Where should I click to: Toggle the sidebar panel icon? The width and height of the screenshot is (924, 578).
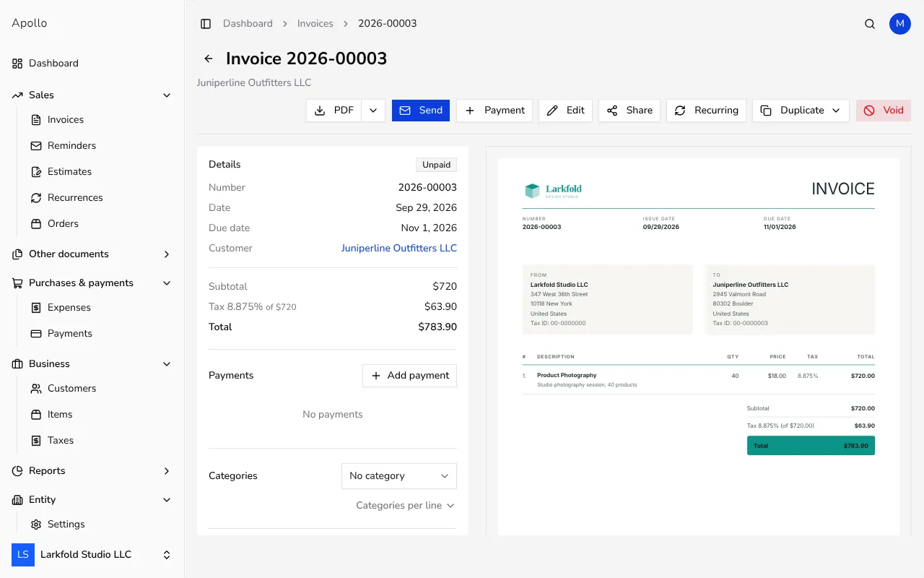coord(206,24)
